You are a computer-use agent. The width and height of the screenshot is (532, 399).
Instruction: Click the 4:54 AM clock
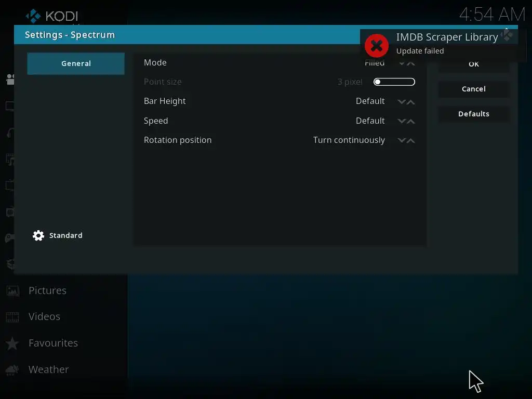coord(493,15)
